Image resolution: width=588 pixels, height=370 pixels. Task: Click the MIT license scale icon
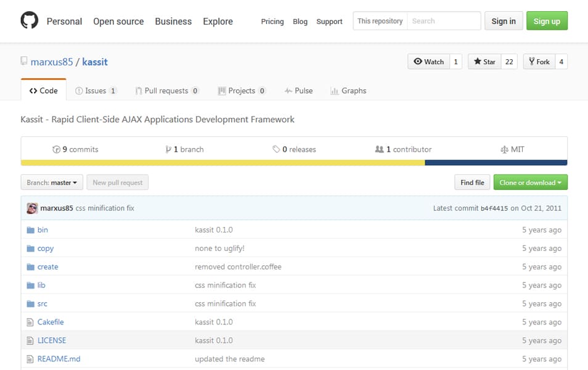click(504, 150)
